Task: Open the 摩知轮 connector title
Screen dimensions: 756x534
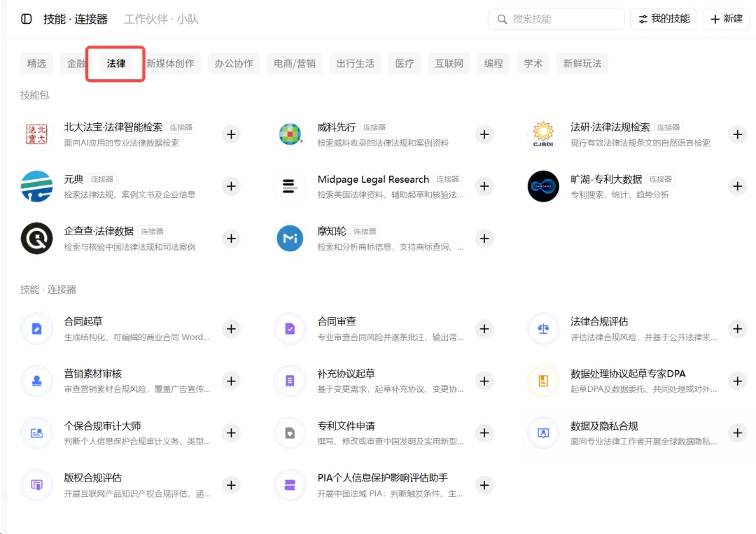Action: [332, 231]
